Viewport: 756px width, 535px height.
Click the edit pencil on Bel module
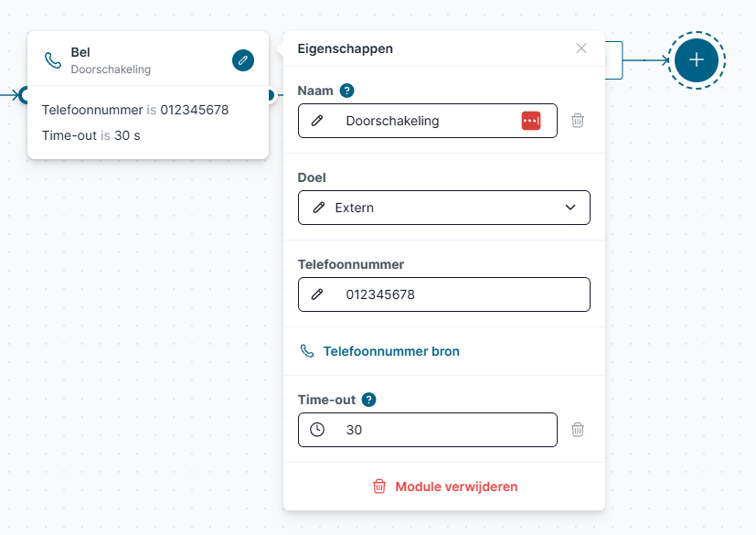(x=242, y=60)
